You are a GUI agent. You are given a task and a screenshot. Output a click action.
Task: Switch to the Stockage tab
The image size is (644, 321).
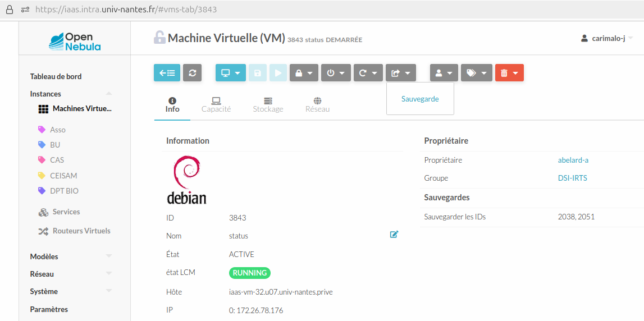268,104
